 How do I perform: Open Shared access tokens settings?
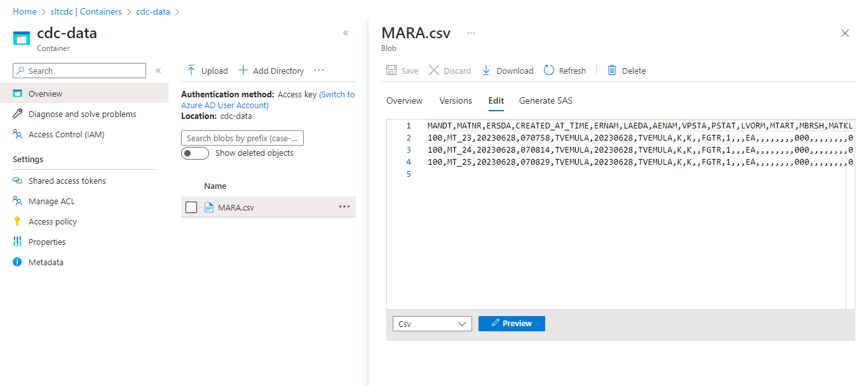pos(67,181)
